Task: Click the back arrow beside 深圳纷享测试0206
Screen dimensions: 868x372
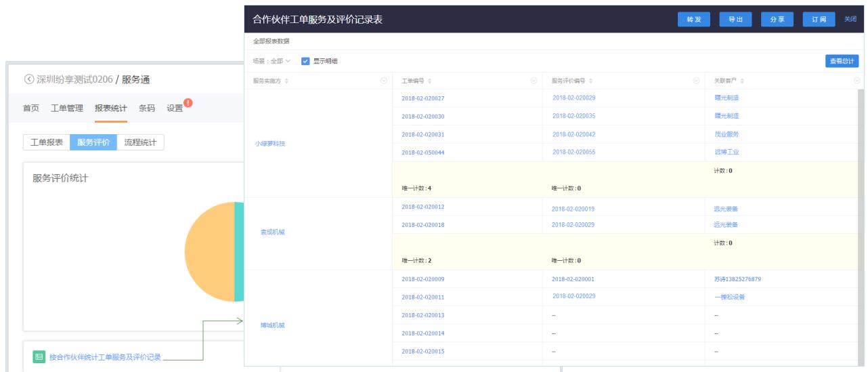Action: pyautogui.click(x=28, y=79)
